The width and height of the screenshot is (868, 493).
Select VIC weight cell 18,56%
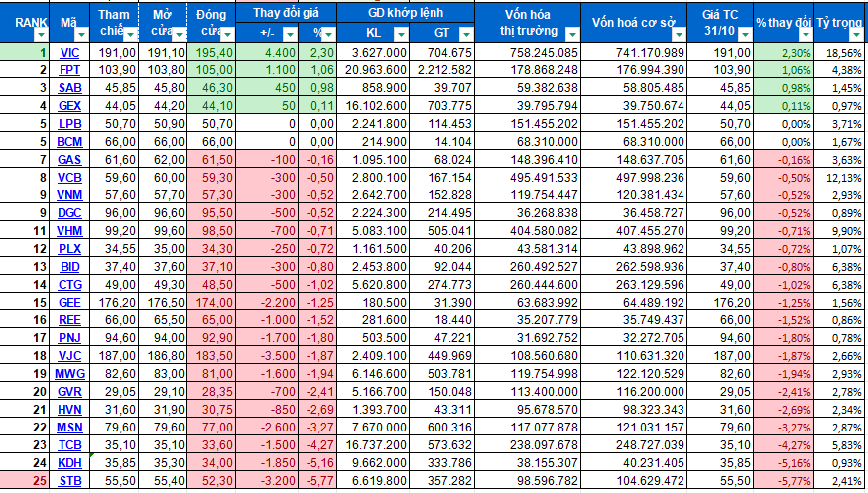[840, 54]
